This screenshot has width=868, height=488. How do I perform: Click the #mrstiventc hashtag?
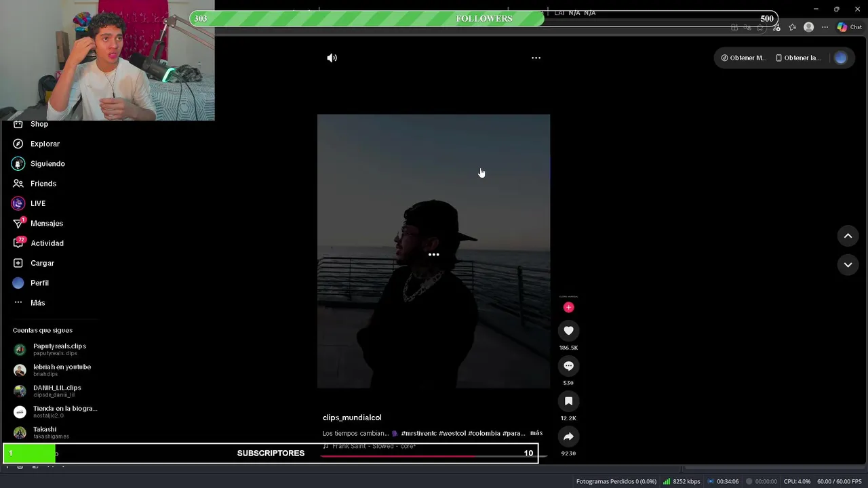tap(419, 433)
